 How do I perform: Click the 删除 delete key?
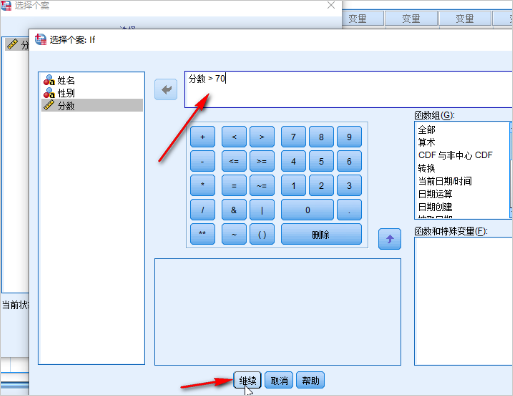[x=321, y=234]
